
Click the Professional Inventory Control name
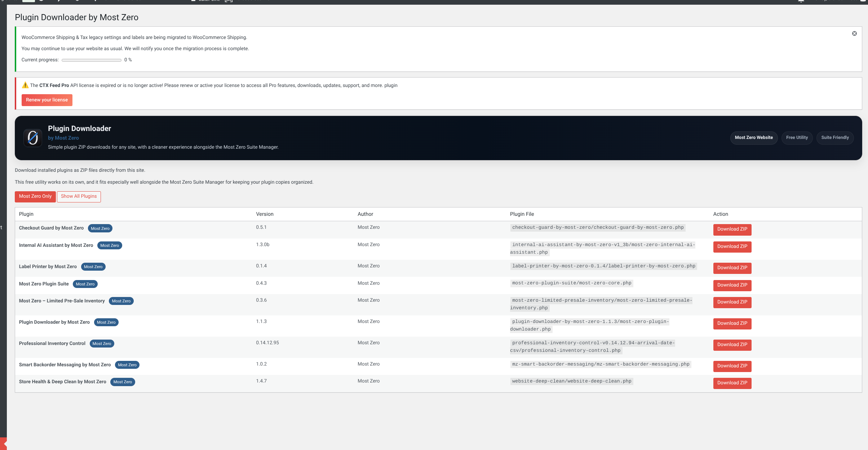tap(52, 344)
